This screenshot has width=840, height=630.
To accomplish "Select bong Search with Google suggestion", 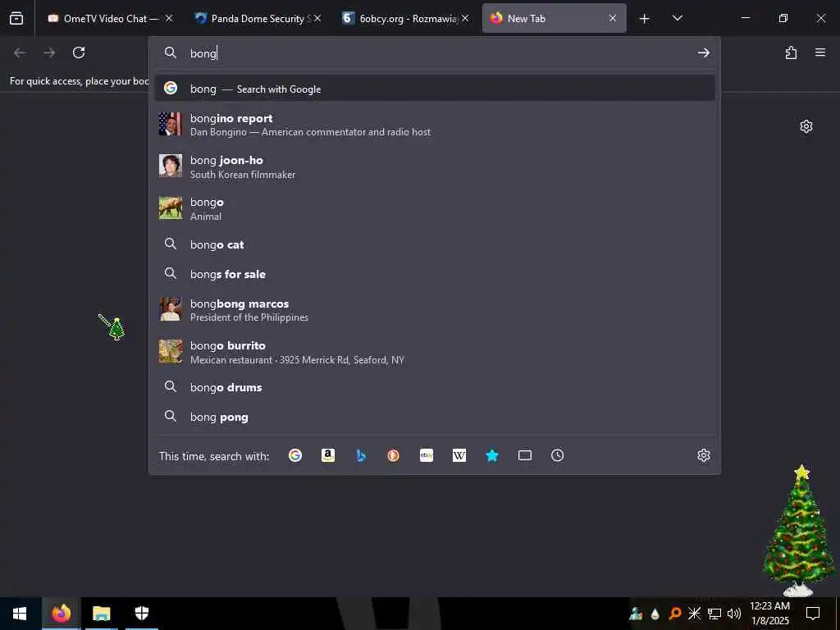I will pyautogui.click(x=435, y=89).
